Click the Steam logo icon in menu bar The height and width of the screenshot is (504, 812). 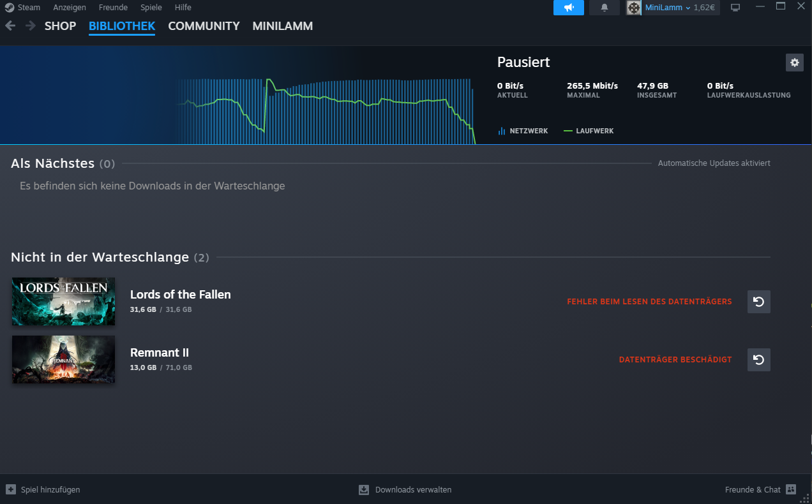(x=9, y=8)
